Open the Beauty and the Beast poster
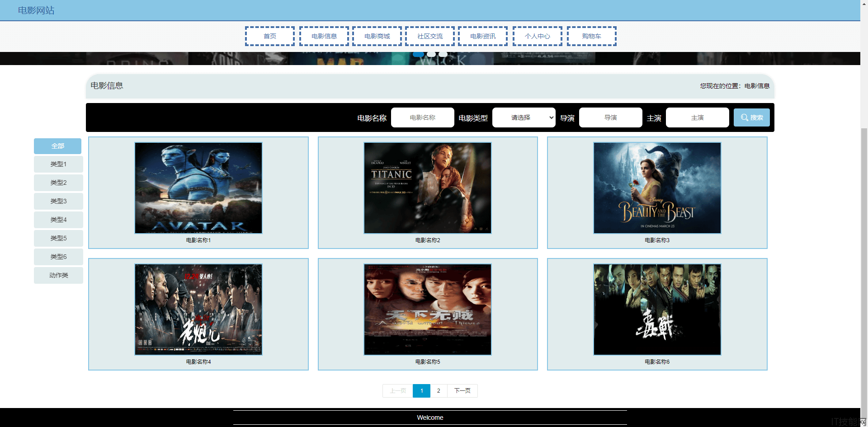 pos(657,188)
